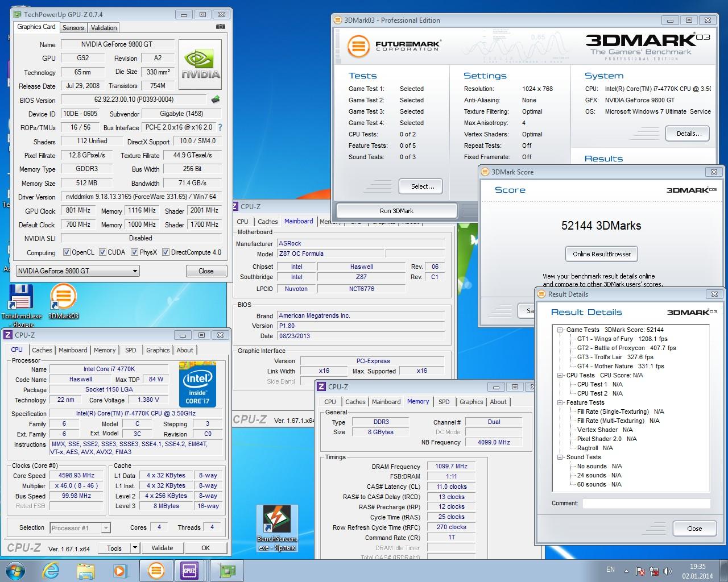Click the Z87 OC Formula model field
Viewport: 728px width, 582px height.
330,253
